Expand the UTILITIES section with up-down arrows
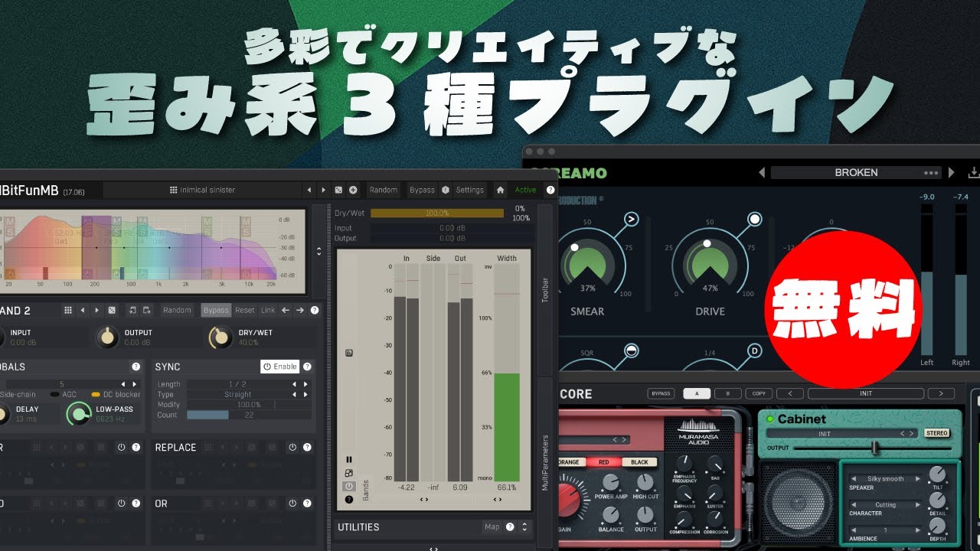980x551 pixels. pos(524,527)
